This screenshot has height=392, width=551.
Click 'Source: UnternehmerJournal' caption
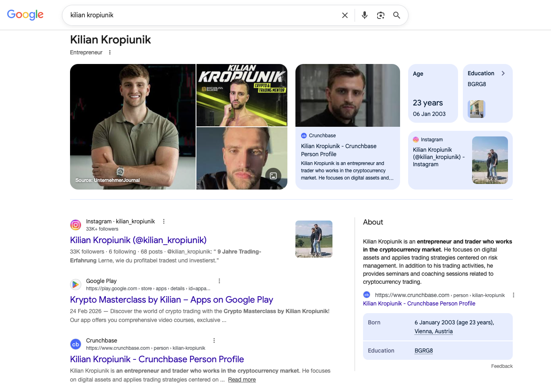107,180
